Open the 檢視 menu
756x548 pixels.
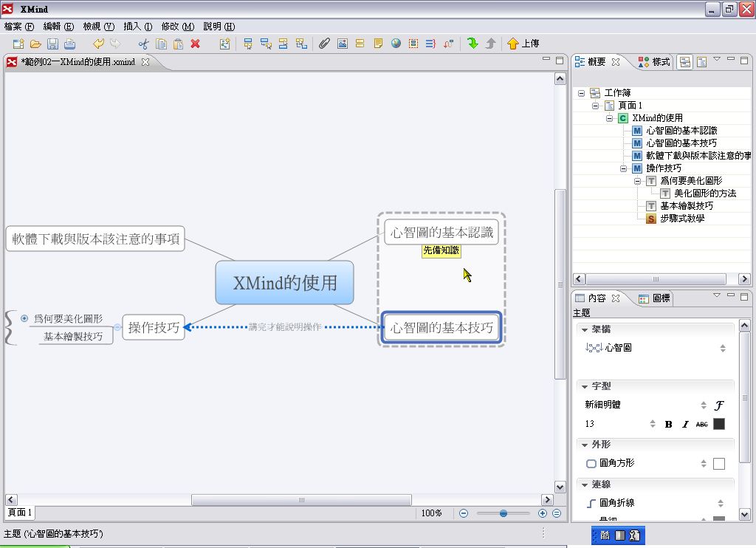(x=99, y=27)
